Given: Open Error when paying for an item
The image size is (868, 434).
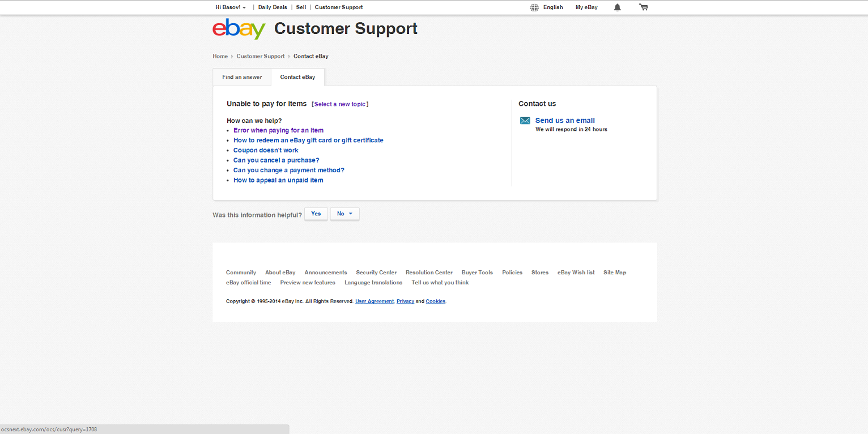Looking at the screenshot, I should pos(278,130).
